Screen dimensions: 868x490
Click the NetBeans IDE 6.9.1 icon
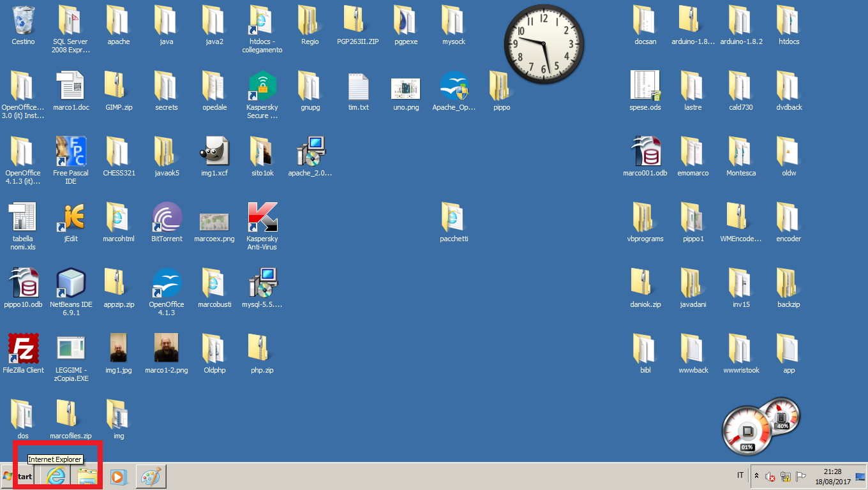71,283
